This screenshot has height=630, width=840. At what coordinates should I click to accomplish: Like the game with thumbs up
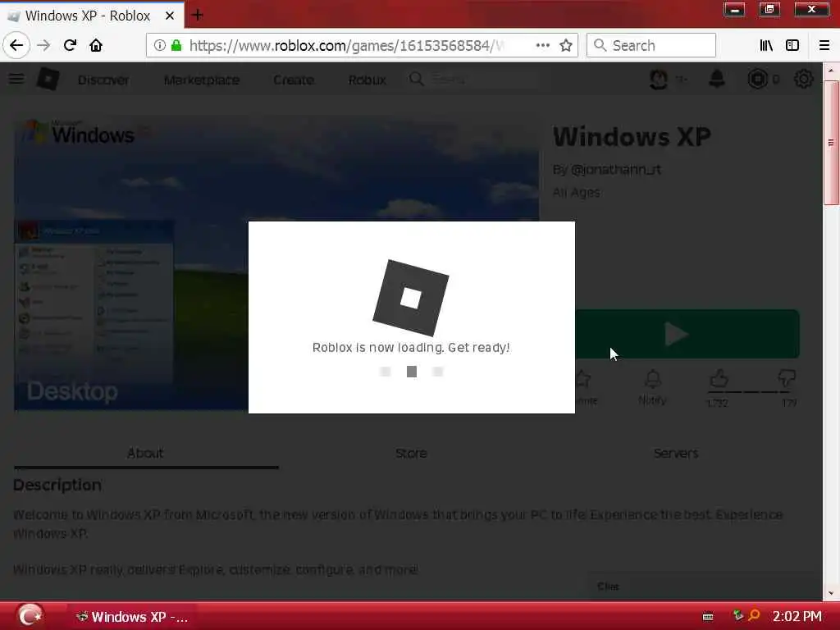coord(719,379)
